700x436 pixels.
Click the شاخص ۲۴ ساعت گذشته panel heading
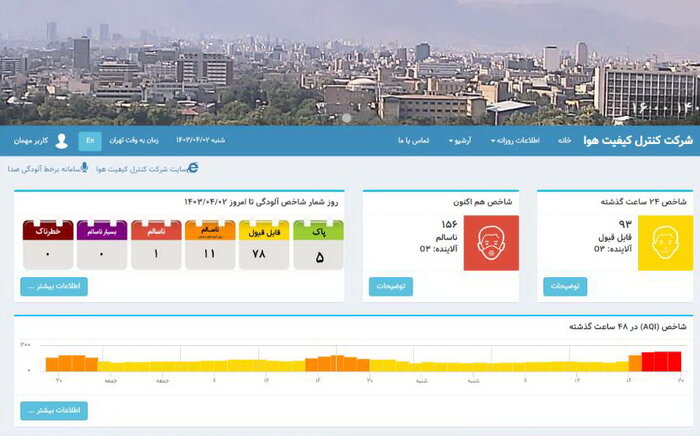[x=643, y=202]
